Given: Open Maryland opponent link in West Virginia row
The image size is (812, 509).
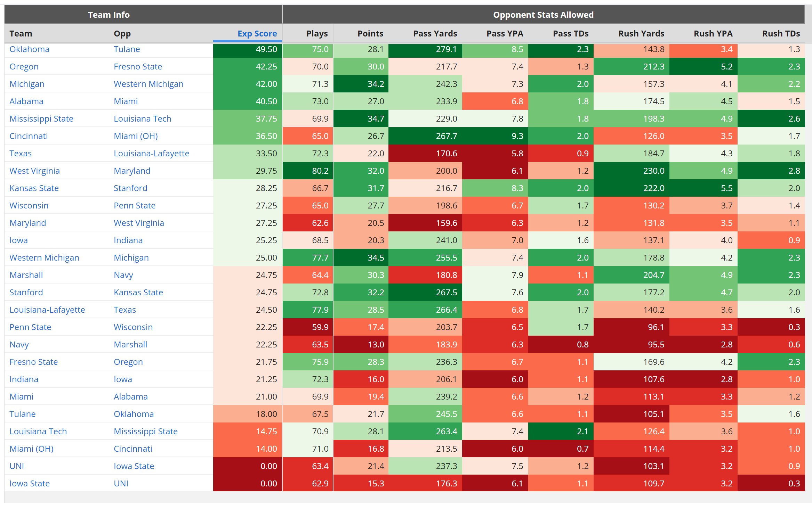Looking at the screenshot, I should point(132,171).
